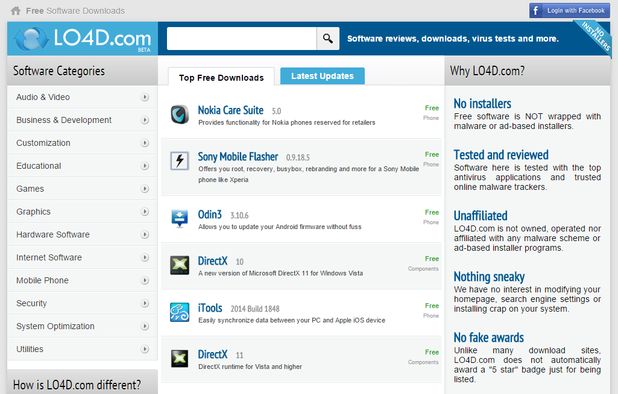
Task: Click Hardware Software category label
Action: point(53,234)
